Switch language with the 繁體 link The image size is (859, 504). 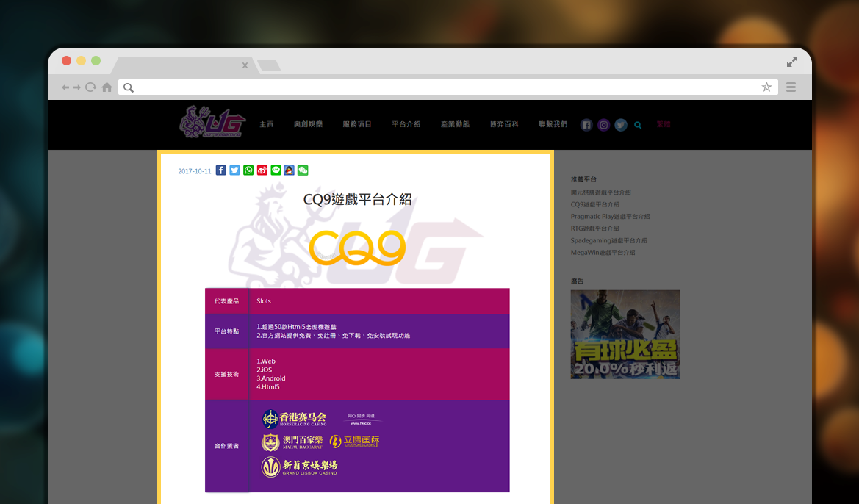(x=664, y=124)
